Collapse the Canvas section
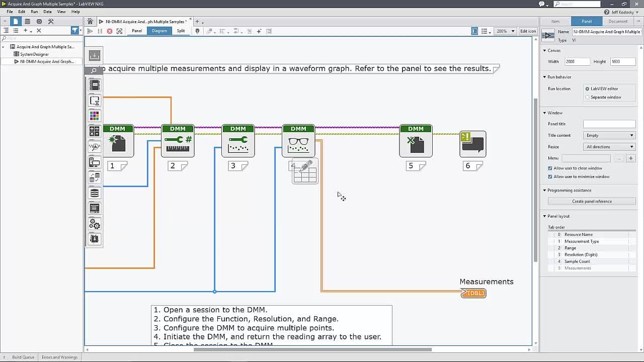Screen dimensions: 644x362 pyautogui.click(x=544, y=50)
